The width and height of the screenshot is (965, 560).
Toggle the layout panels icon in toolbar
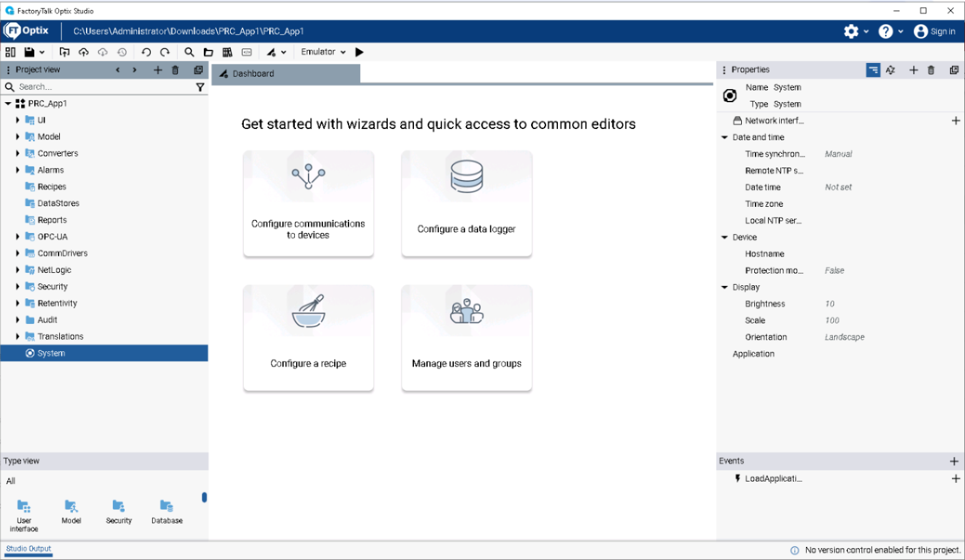tap(11, 52)
